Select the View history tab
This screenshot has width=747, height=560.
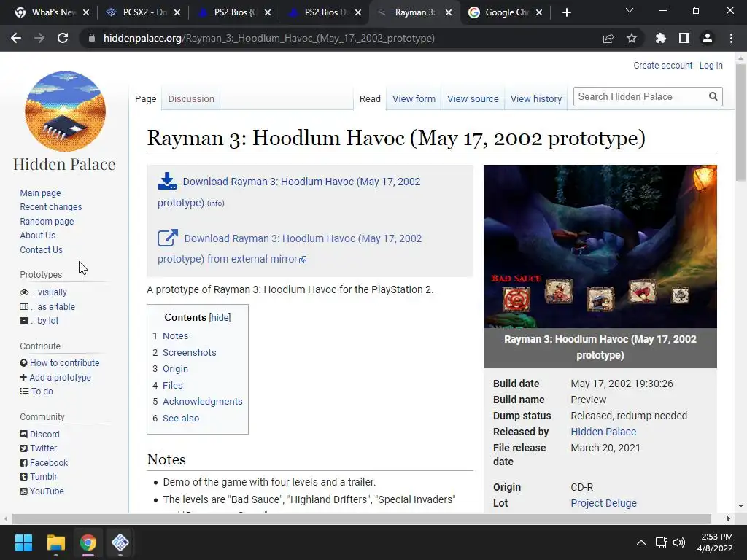coord(536,99)
